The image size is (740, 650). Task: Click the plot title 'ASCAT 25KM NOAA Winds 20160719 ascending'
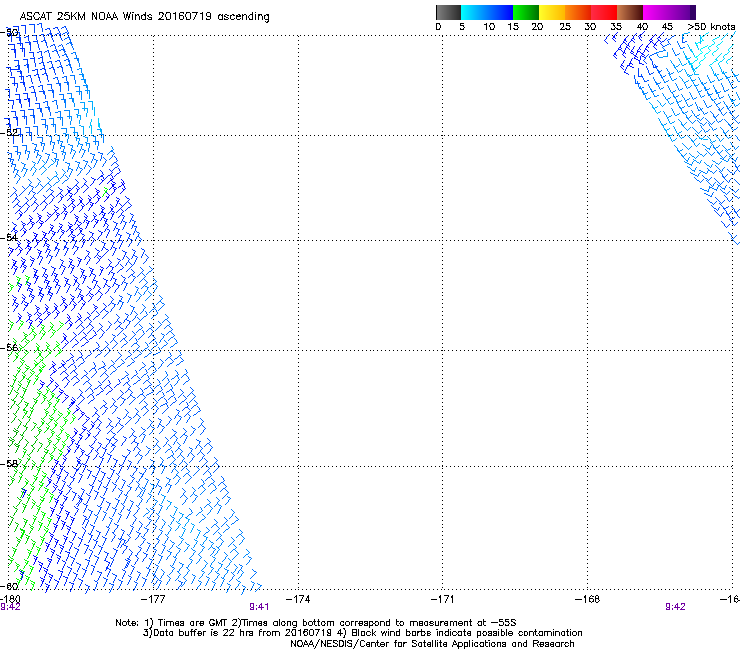[x=144, y=17]
